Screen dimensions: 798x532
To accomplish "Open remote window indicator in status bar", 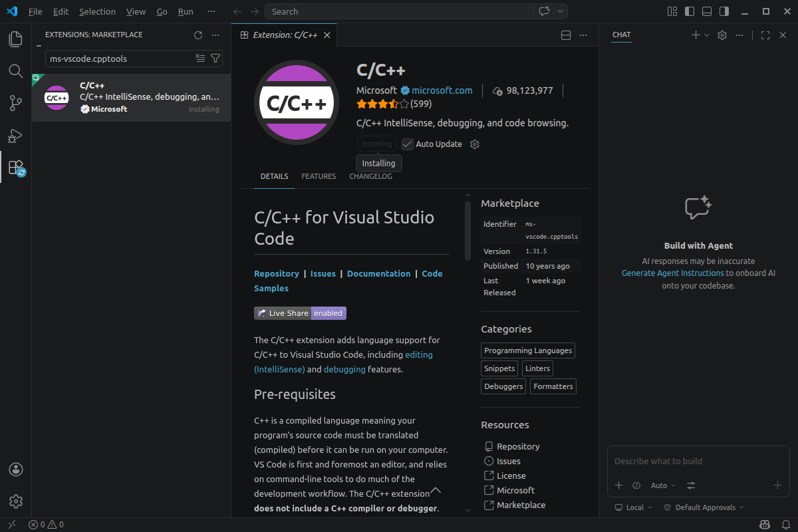I will coord(11,525).
